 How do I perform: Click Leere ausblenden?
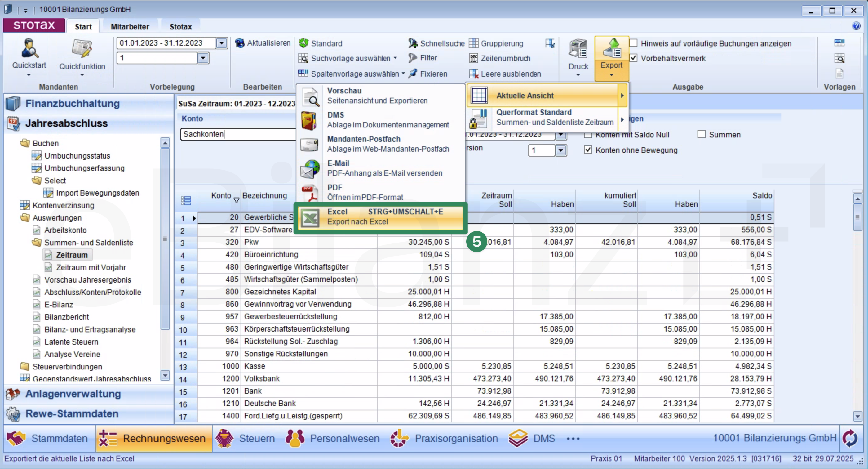click(x=505, y=74)
